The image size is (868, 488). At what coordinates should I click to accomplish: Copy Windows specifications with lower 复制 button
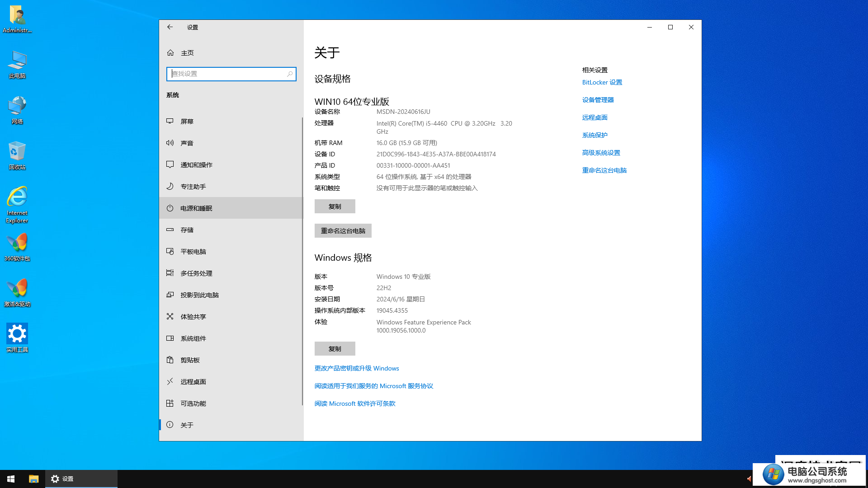click(x=335, y=348)
